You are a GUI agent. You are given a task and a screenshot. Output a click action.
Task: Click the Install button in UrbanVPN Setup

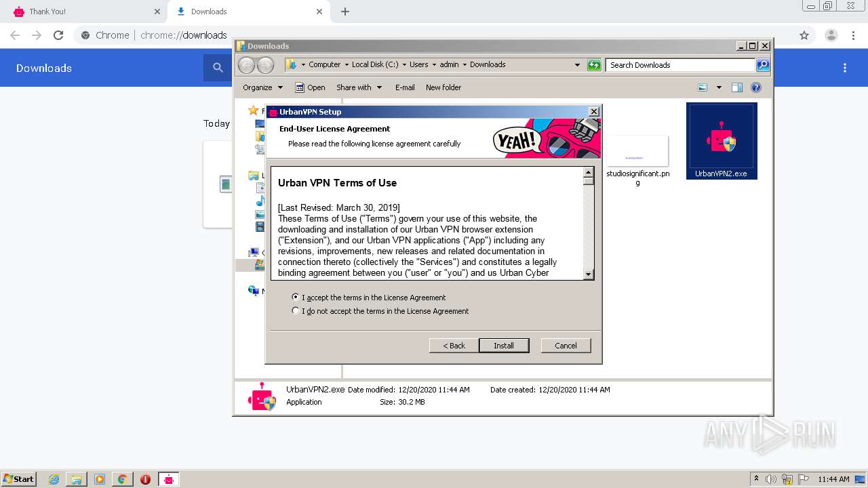(504, 346)
